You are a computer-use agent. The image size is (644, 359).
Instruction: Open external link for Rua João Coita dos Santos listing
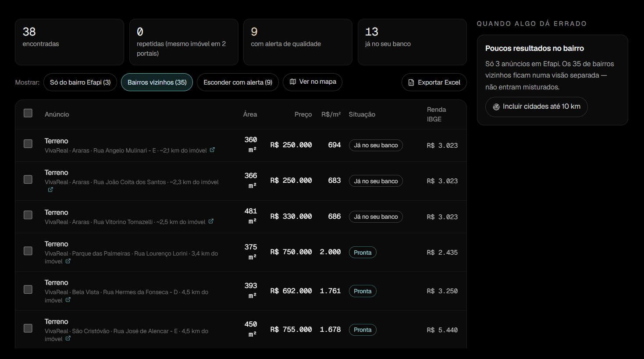(x=50, y=190)
